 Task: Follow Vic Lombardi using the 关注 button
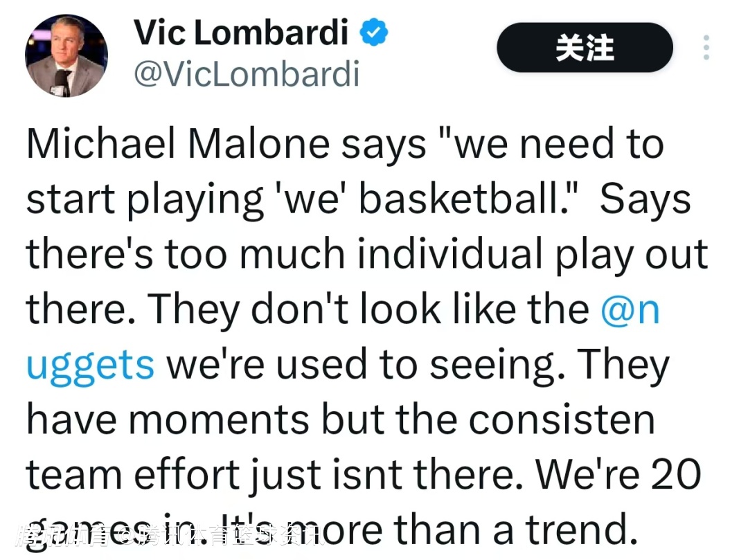point(584,48)
